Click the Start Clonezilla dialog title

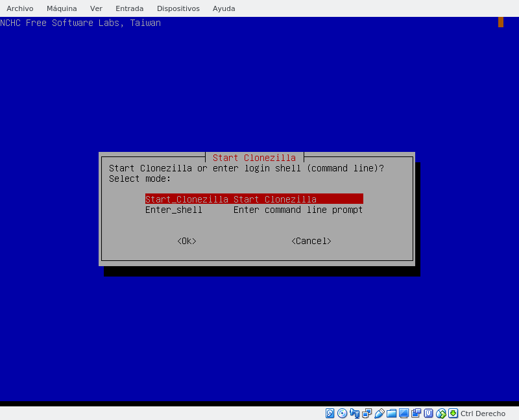pos(254,158)
